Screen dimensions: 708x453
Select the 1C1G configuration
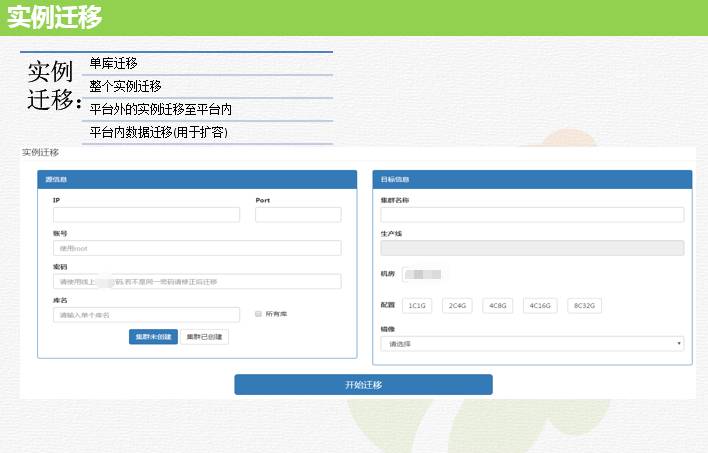pyautogui.click(x=417, y=306)
